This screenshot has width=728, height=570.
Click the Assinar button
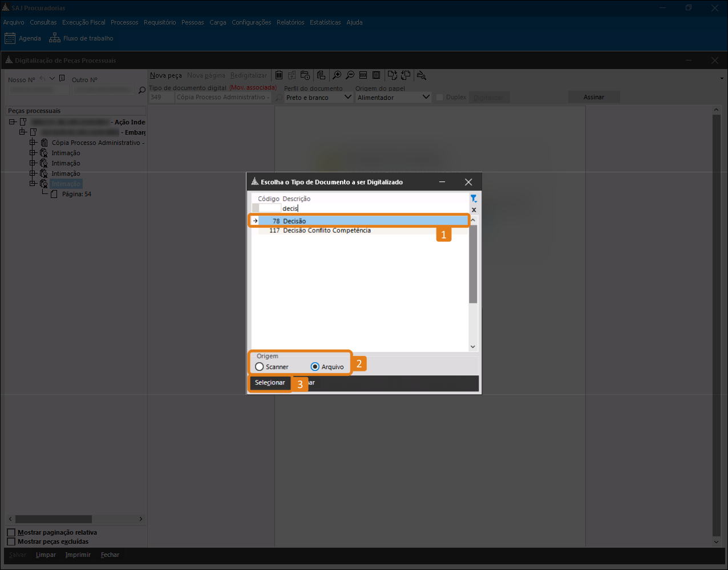coord(593,97)
